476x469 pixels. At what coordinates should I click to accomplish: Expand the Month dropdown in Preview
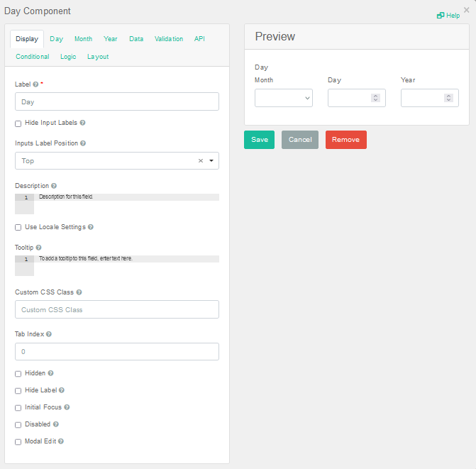(x=284, y=98)
